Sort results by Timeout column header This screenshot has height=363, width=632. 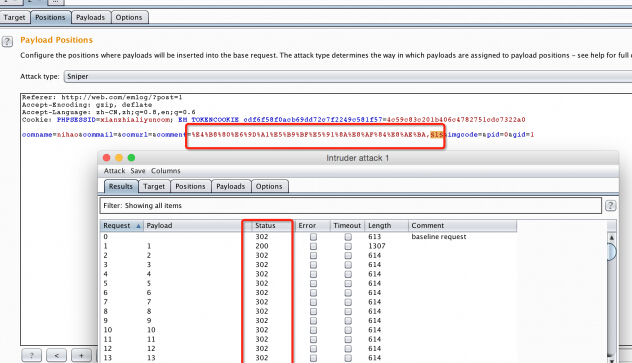(347, 226)
